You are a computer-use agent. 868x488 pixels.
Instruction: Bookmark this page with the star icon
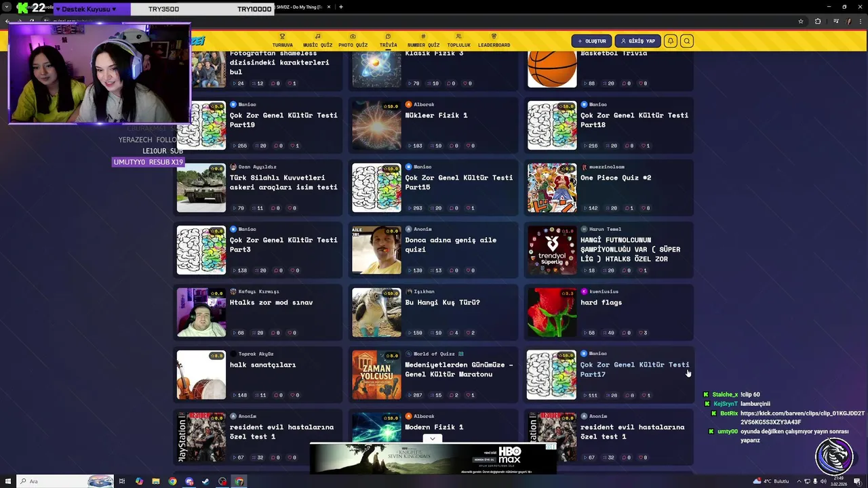tap(801, 21)
